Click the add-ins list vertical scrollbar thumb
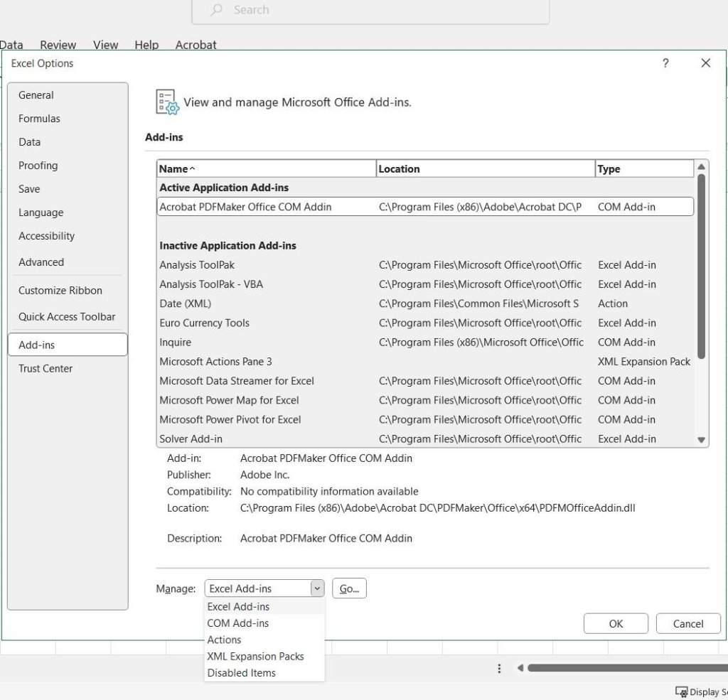 pyautogui.click(x=701, y=266)
